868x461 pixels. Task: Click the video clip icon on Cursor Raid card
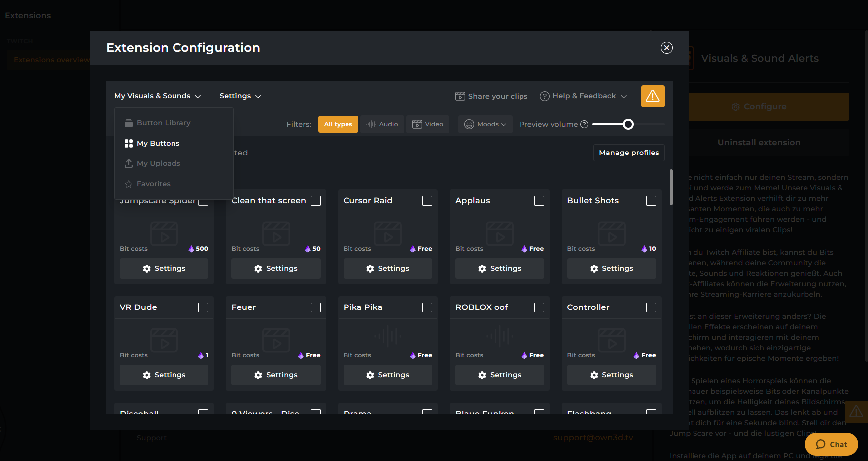[388, 234]
